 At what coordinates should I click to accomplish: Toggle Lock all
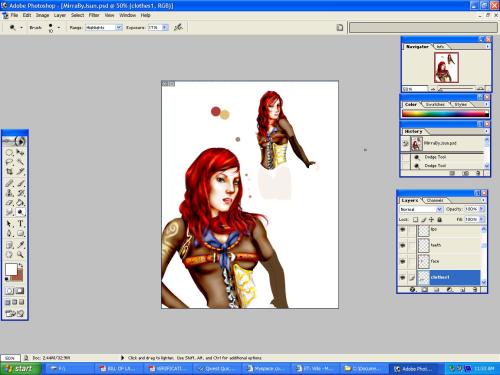[439, 219]
